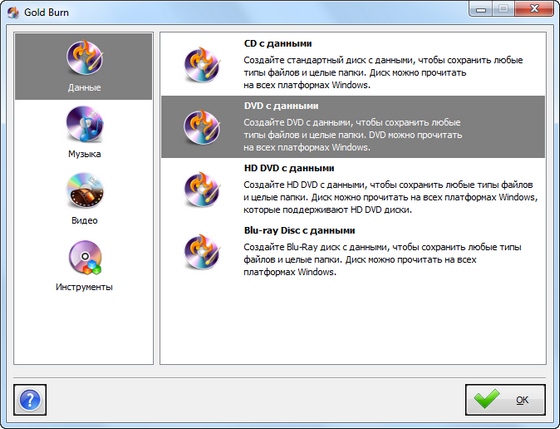
Task: Open help with the question mark button
Action: 30,400
